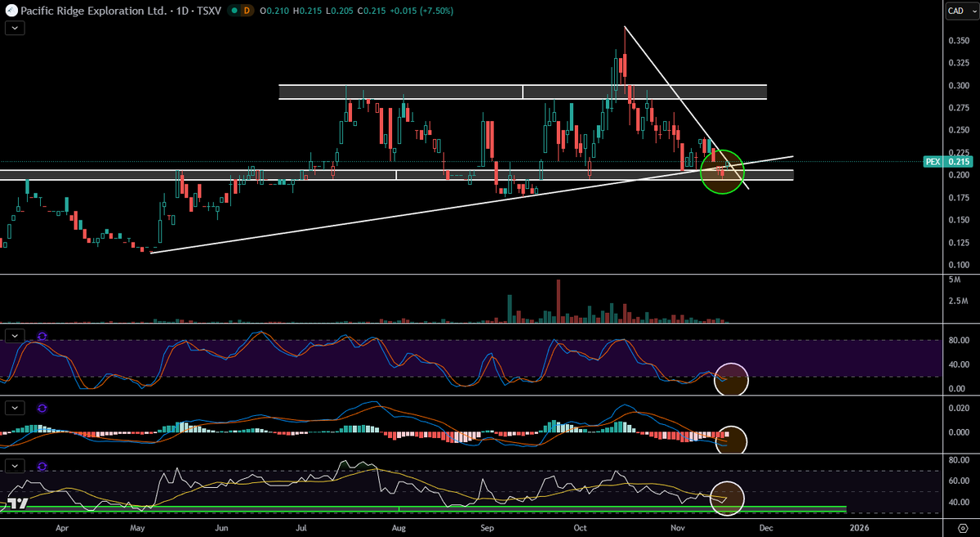Select the lower support rectangle near 0.200
This screenshot has width=980, height=537.
click(x=396, y=175)
